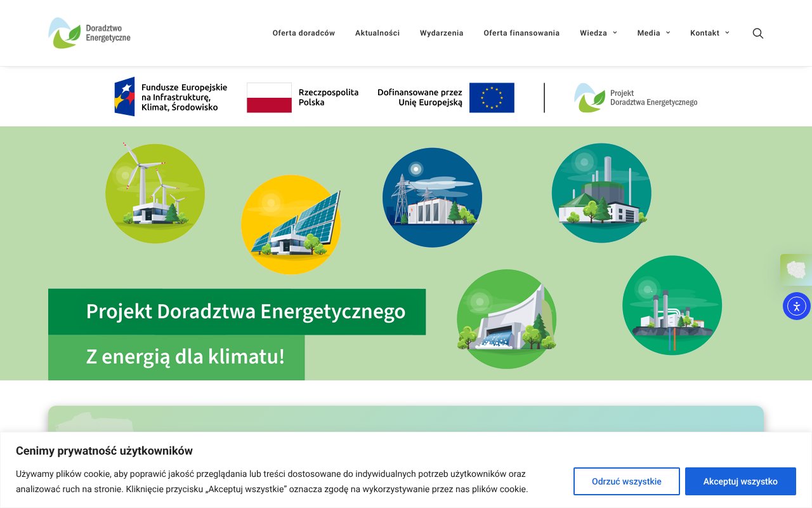Viewport: 812px width, 508px height.
Task: Select Wydarzenia in the navigation
Action: (x=442, y=32)
